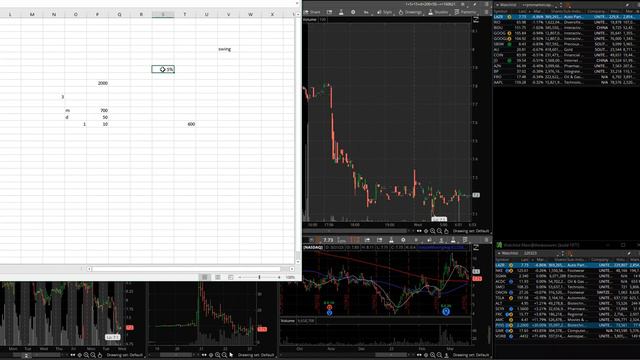Click the red earnings marker on NASDAQ chart

(329, 307)
